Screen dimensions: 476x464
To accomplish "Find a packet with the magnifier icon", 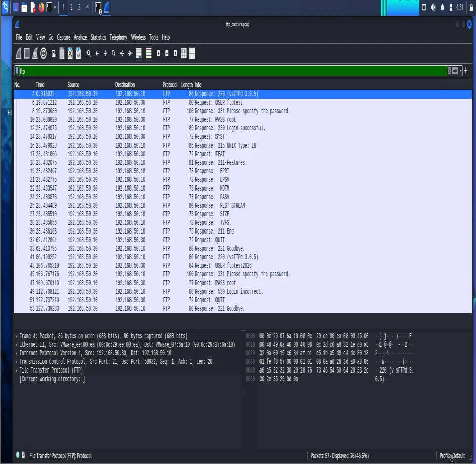I will 89,54.
